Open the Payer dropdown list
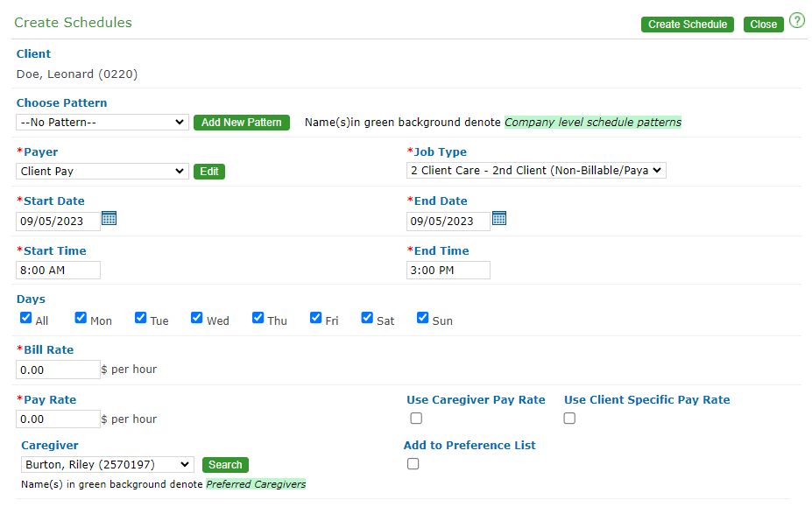812x507 pixels. click(102, 172)
